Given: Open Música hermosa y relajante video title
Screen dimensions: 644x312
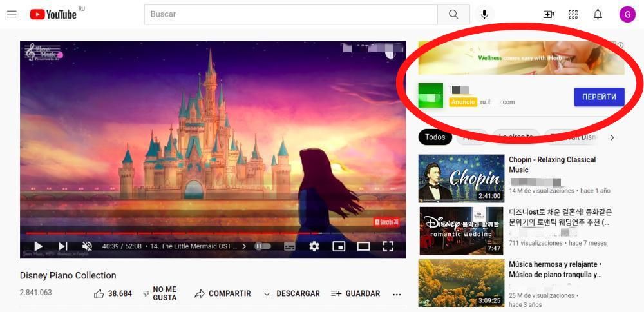Looking at the screenshot, I should 555,269.
